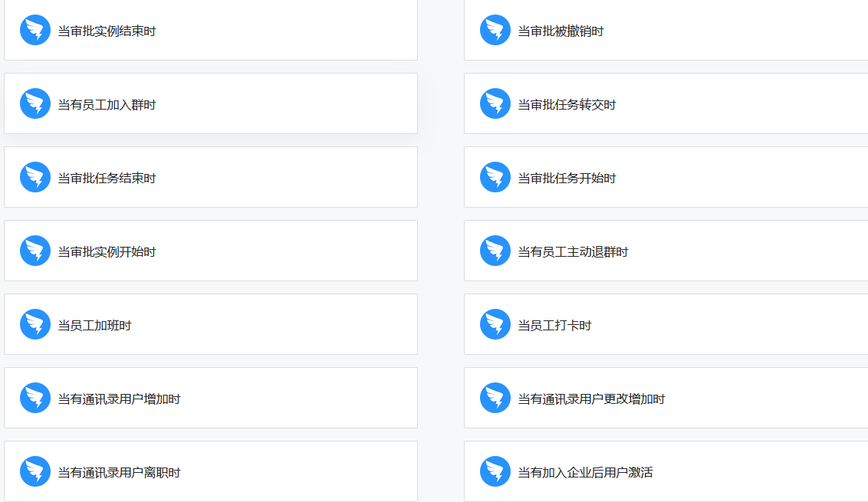Screen dimensions: 868x502
Task: Choose the DingTalk icon for 当审批任务结束时
Action: (x=35, y=177)
